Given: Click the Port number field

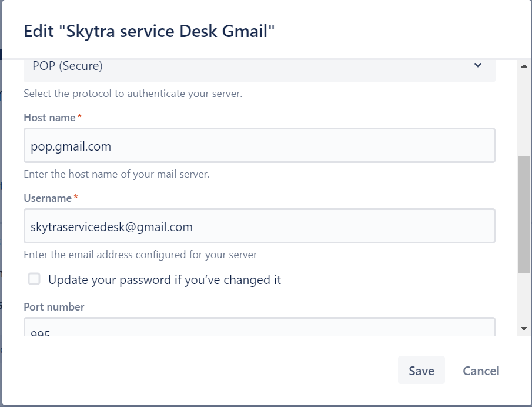Looking at the screenshot, I should pos(259,327).
